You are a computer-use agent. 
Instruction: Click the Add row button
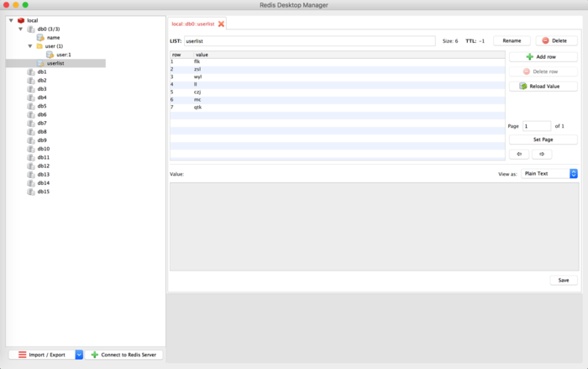(543, 56)
